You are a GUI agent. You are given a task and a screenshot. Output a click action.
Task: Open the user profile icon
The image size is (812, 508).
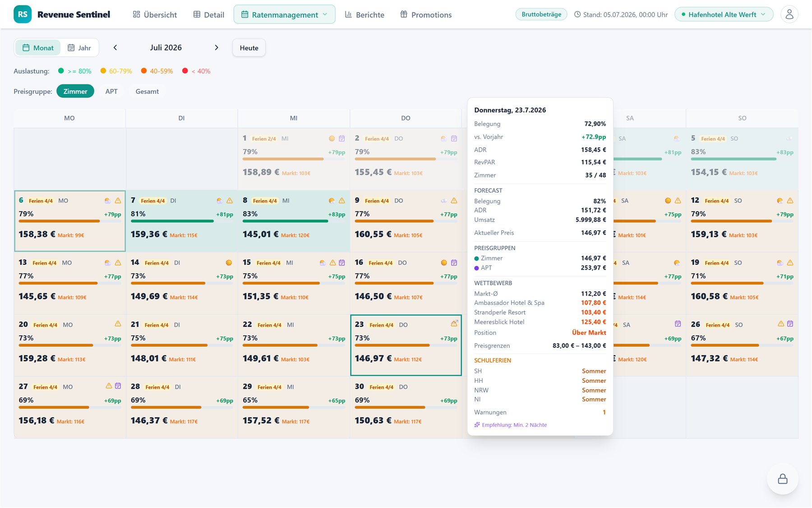click(x=789, y=14)
